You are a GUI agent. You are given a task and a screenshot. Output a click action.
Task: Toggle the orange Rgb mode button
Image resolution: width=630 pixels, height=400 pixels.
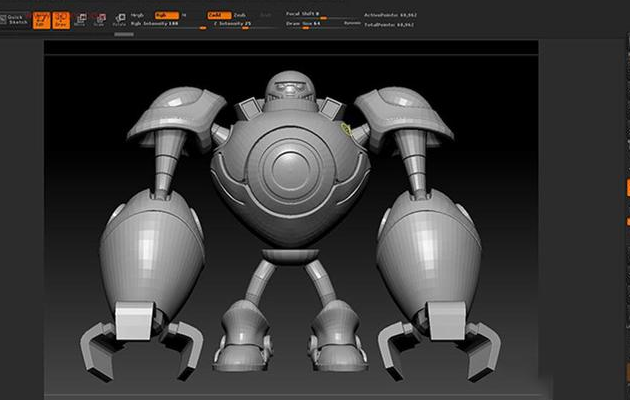(167, 15)
